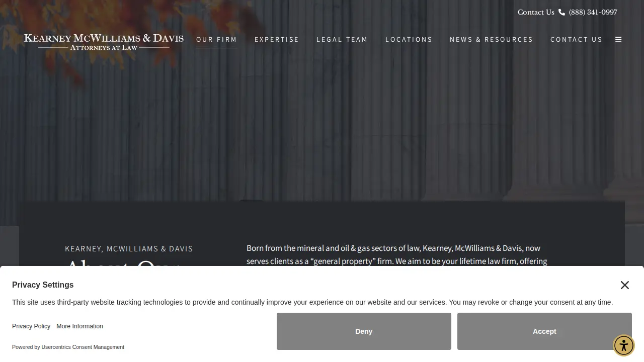This screenshot has width=644, height=362.
Task: Click Powered by Usercentrics Consent Management
Action: pyautogui.click(x=68, y=347)
